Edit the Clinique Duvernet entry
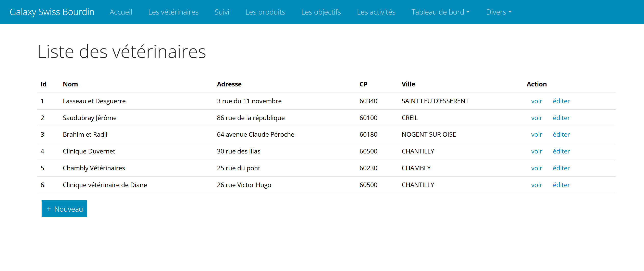The height and width of the screenshot is (271, 644). coord(561,151)
